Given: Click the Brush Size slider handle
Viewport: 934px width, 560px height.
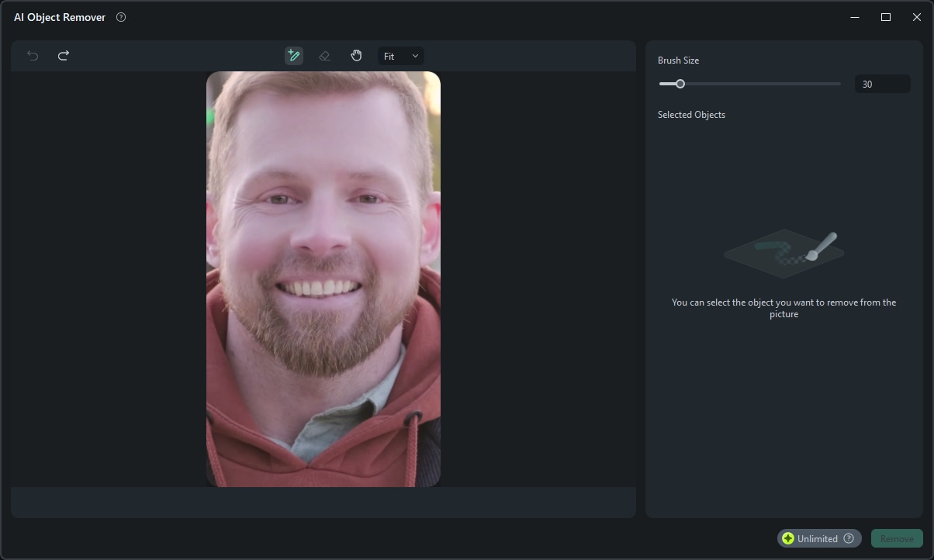Looking at the screenshot, I should click(680, 84).
